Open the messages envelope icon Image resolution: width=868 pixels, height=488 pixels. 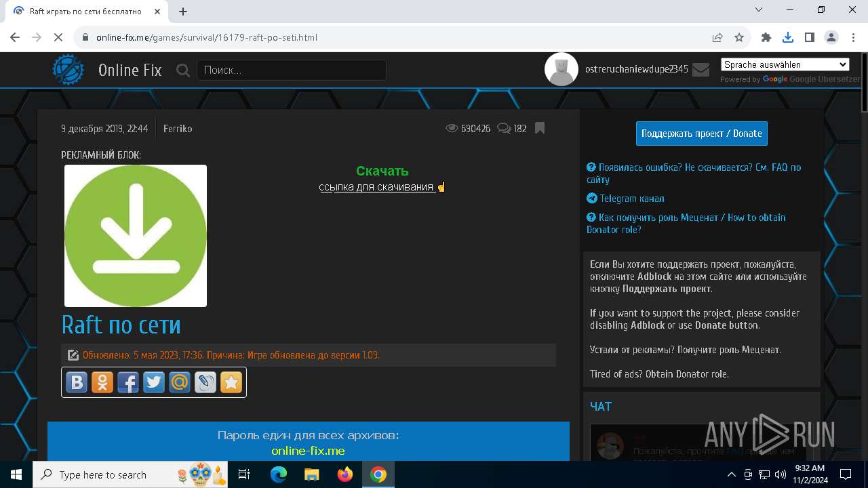(701, 69)
